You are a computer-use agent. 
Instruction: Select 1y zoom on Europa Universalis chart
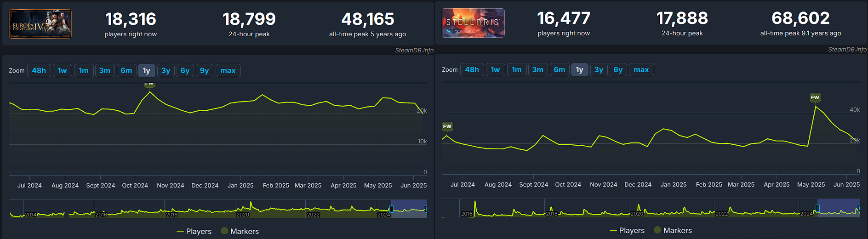tap(147, 70)
